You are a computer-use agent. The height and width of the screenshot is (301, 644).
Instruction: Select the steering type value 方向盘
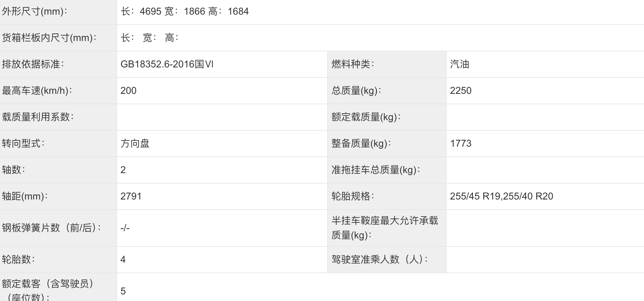[135, 144]
